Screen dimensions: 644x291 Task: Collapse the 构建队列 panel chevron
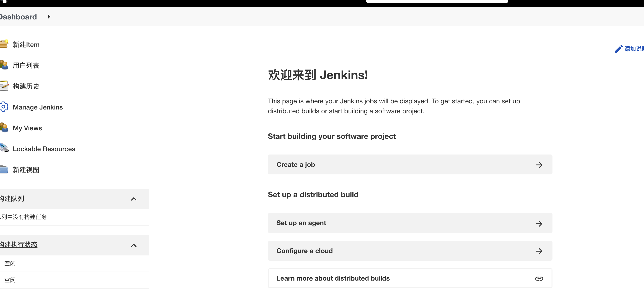[134, 199]
